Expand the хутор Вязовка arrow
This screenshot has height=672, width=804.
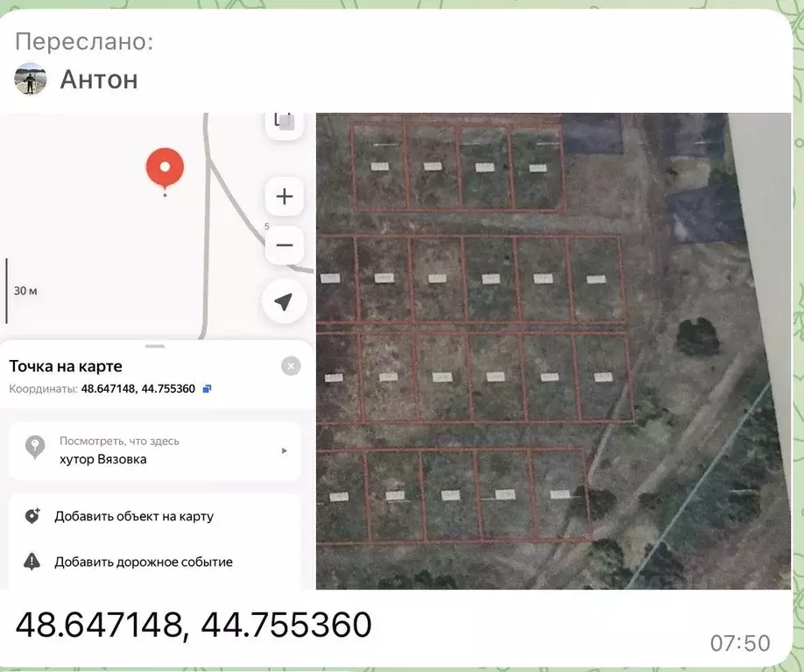(284, 450)
